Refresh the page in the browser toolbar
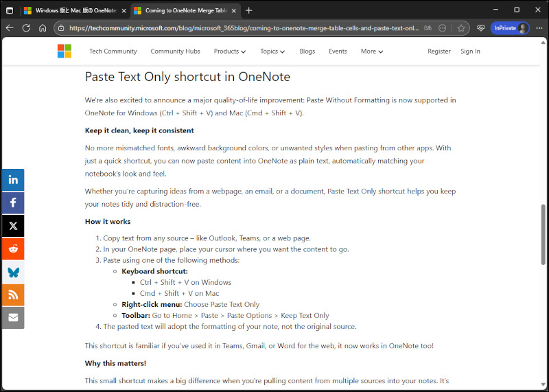549x392 pixels. (x=26, y=28)
